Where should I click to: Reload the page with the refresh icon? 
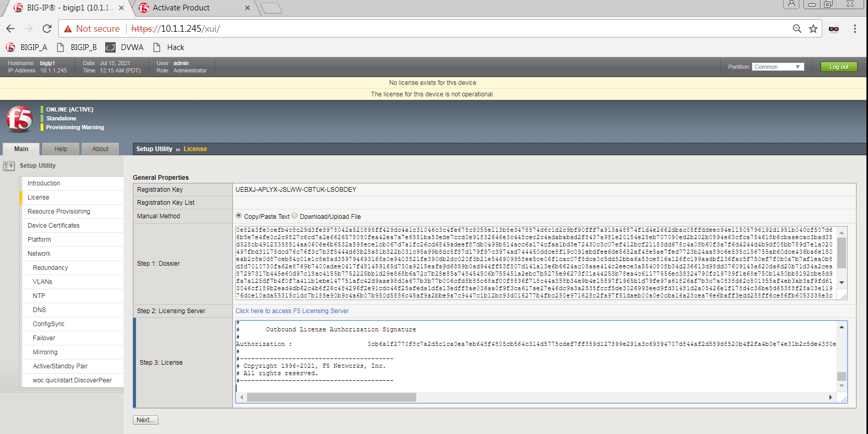coord(47,29)
